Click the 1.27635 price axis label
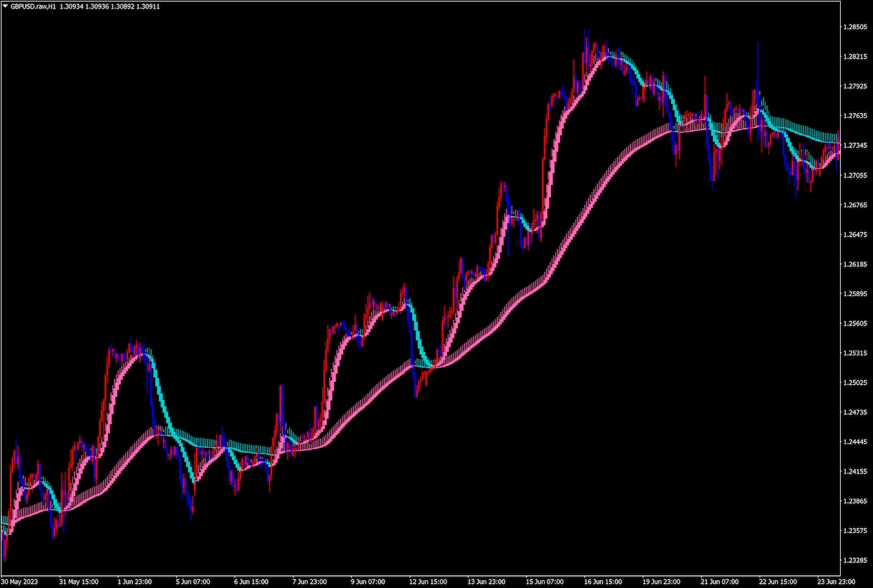Viewport: 873px width, 588px height. pyautogui.click(x=856, y=116)
